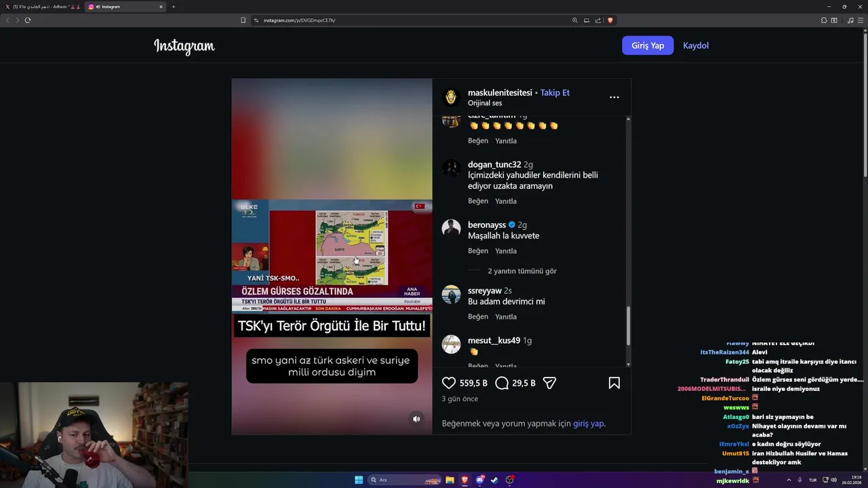Open the Windows Start menu
Image resolution: width=868 pixels, height=488 pixels.
point(359,480)
